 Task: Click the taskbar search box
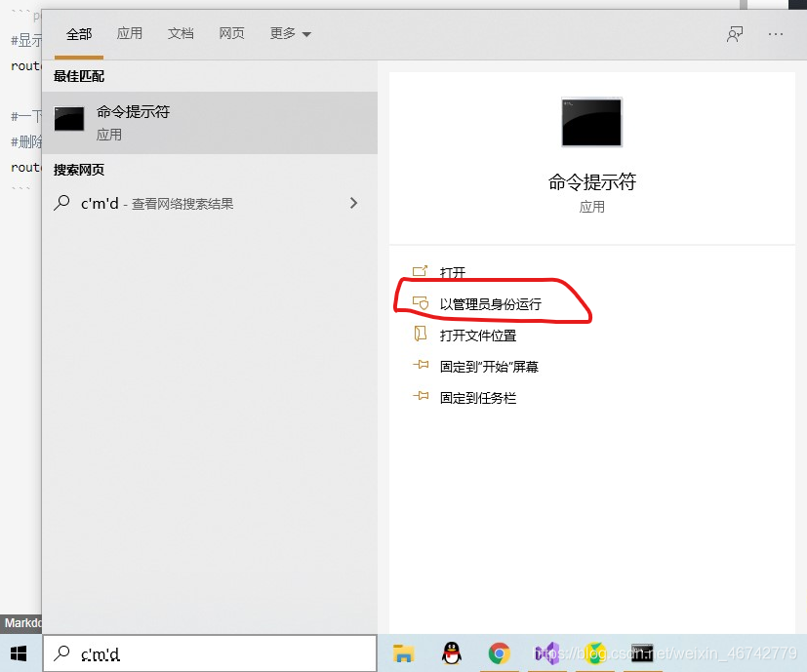[x=210, y=653]
